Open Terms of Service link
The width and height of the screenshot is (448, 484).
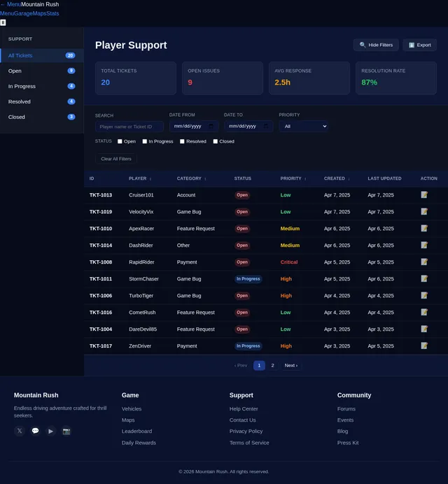click(249, 443)
